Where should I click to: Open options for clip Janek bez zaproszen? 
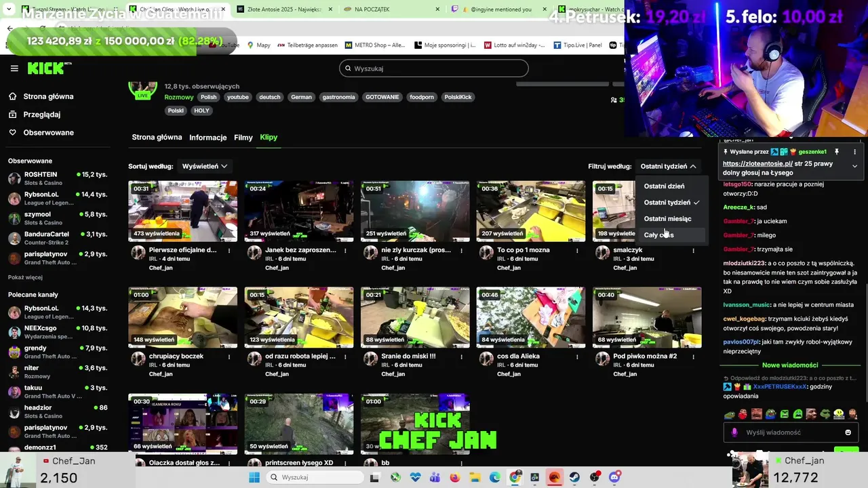(345, 250)
